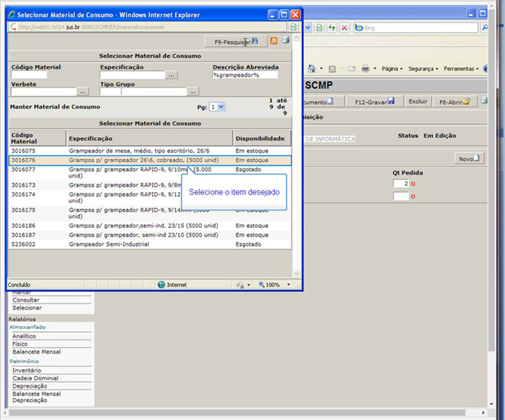Click the Internet Explorer logo in popup title bar
505x420 pixels.
click(12, 15)
